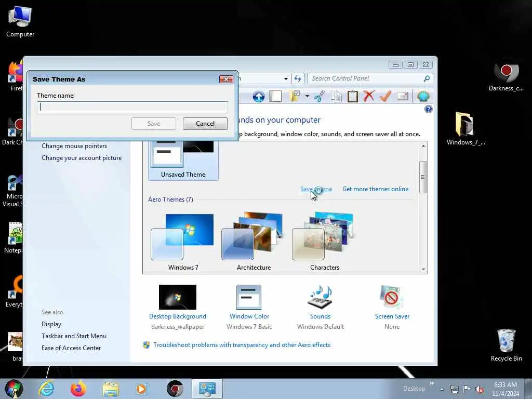Click the Action Center flag icon
Screen dimensions: 532x399
click(467, 389)
